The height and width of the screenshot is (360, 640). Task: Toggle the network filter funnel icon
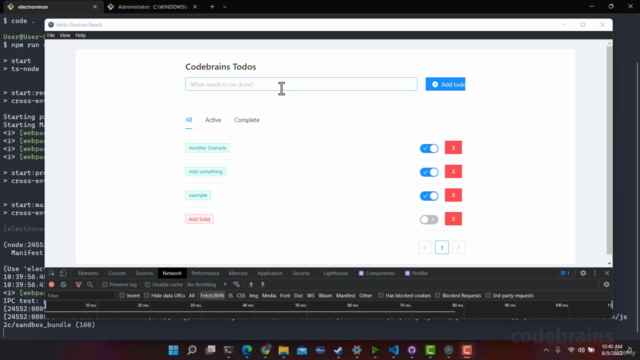78,284
